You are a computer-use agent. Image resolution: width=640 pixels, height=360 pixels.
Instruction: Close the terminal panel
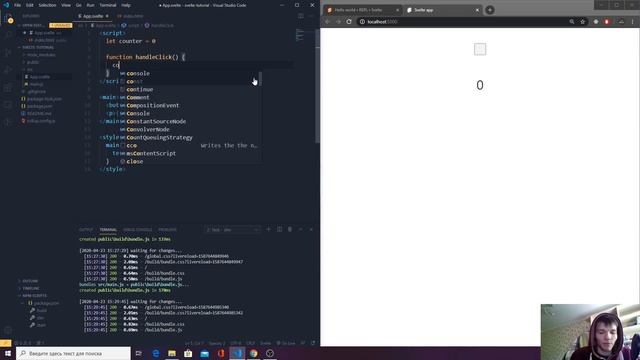point(311,229)
